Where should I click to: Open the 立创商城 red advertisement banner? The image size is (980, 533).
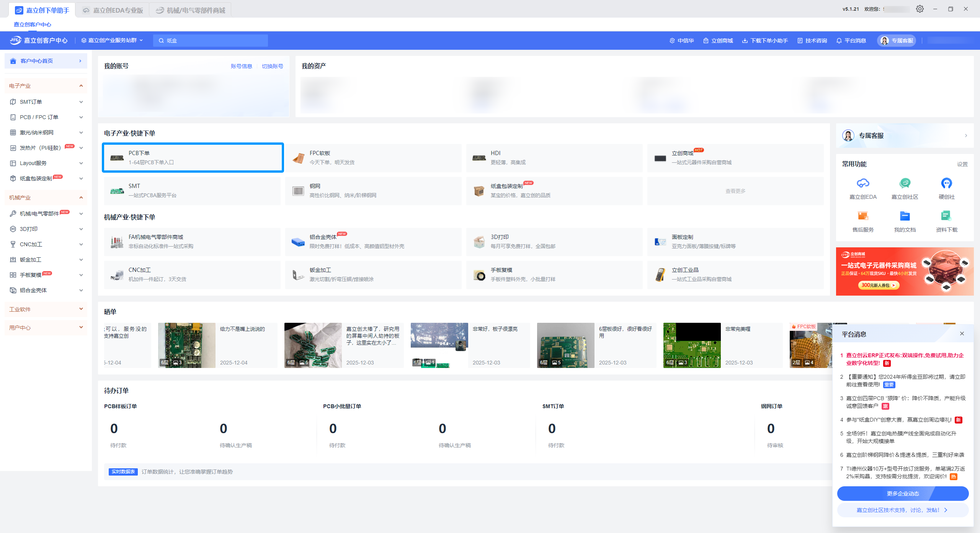click(x=904, y=271)
